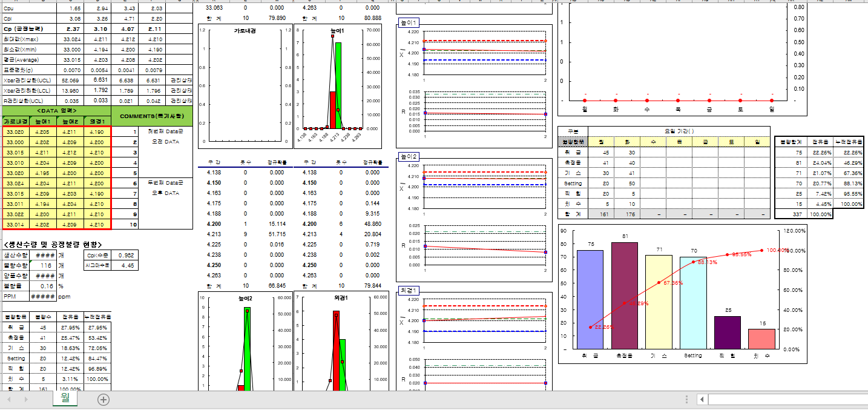Click the COMMENTS(특기사항) header cell
The image size is (868, 410).
click(152, 116)
